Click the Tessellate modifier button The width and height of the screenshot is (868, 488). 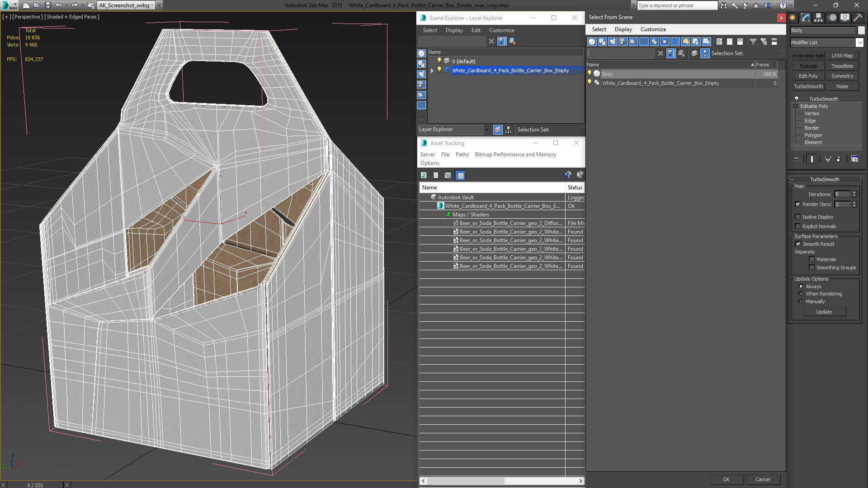842,66
